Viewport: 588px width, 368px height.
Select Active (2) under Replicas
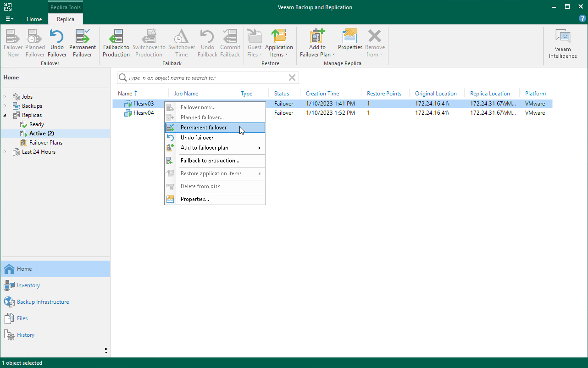(x=42, y=134)
